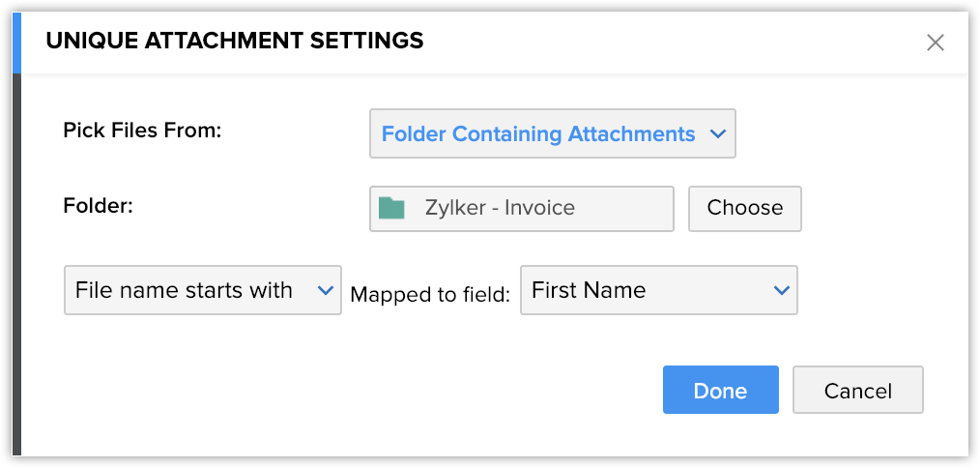Click the First Name dropdown arrow

[781, 290]
